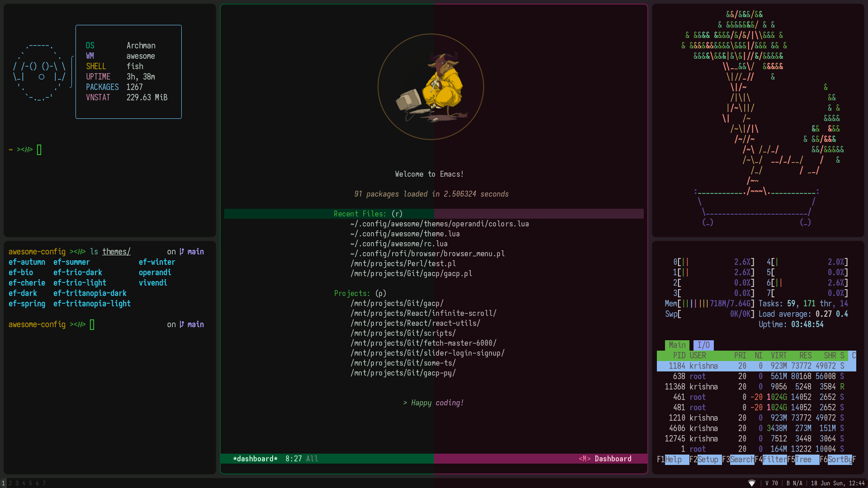This screenshot has width=868, height=488.
Task: Open project React/infinite-scroll/
Action: [424, 313]
